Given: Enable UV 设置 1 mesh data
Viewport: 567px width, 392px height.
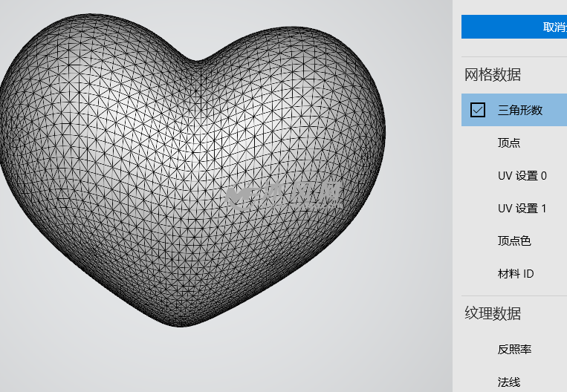Looking at the screenshot, I should pyautogui.click(x=522, y=208).
